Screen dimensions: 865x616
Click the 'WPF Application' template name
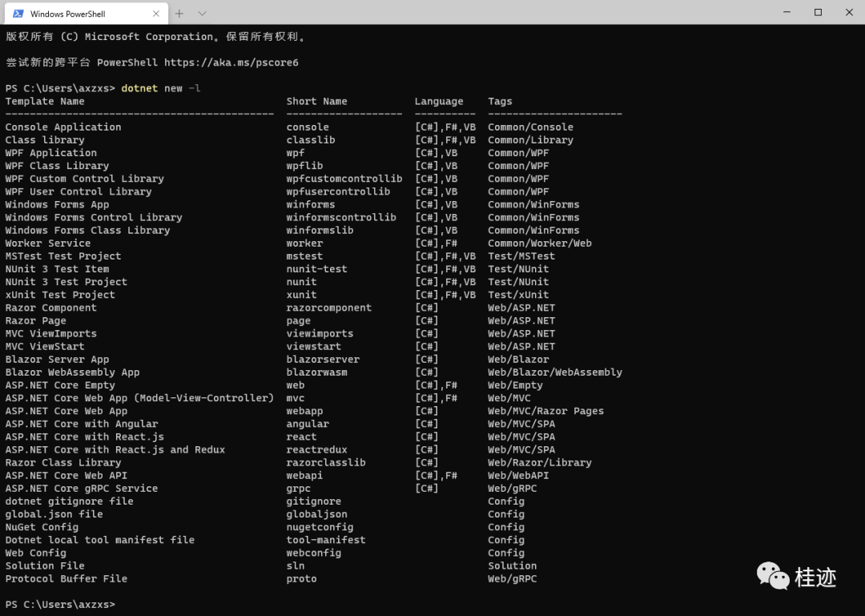tap(50, 153)
